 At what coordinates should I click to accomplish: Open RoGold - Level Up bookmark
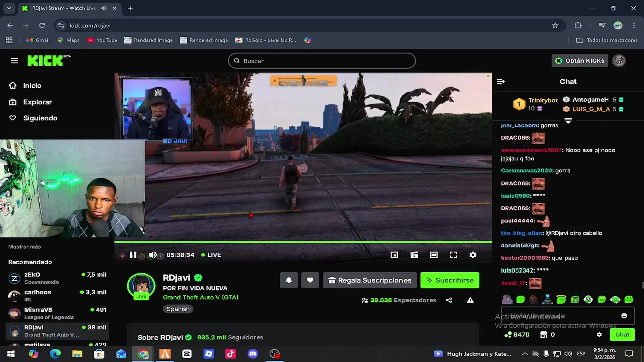(265, 40)
